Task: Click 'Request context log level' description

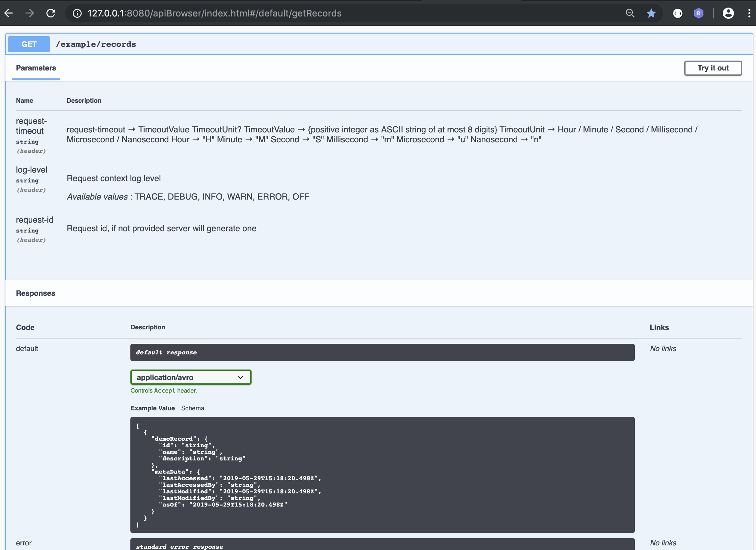Action: point(114,178)
